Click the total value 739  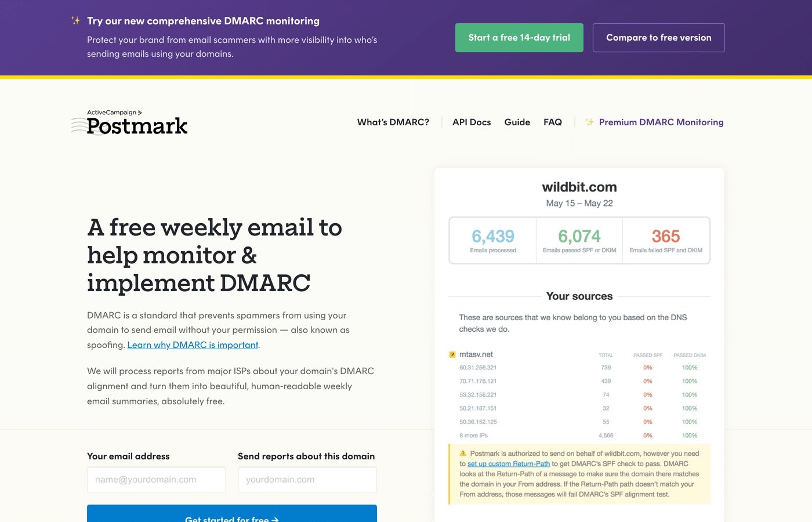point(606,368)
